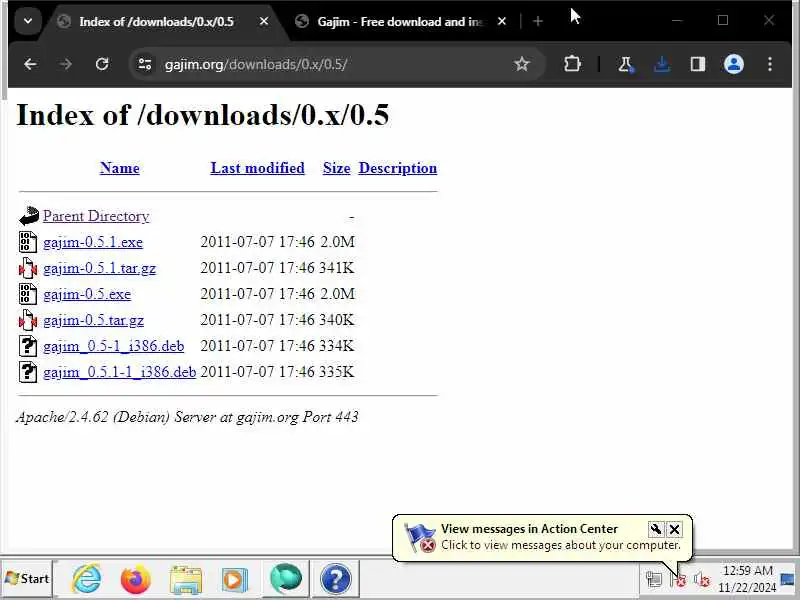Open Windows Start menu
The image size is (800, 600).
point(27,579)
